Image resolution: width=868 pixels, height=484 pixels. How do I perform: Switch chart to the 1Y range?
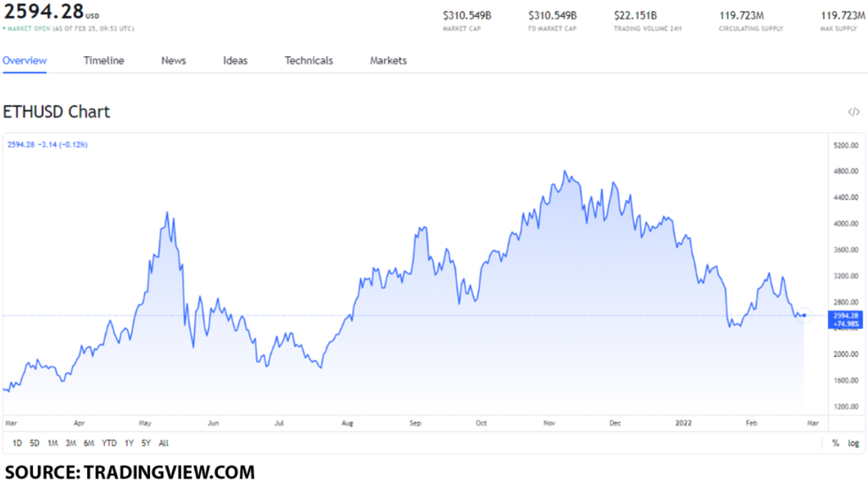click(x=129, y=443)
